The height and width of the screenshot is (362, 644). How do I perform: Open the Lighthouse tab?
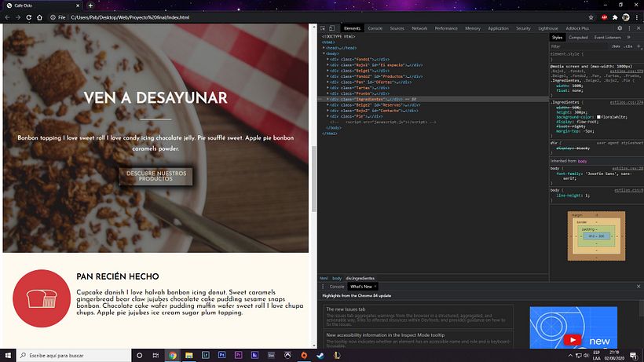tap(548, 28)
